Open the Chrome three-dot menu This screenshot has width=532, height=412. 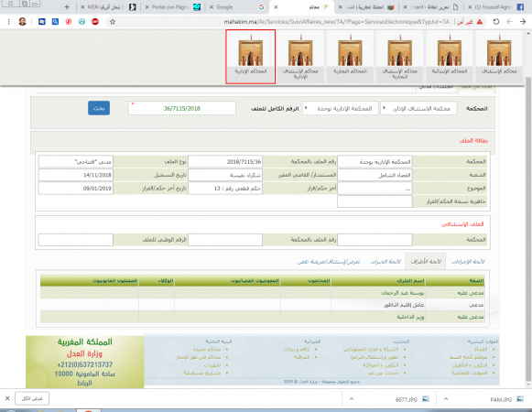pos(9,22)
